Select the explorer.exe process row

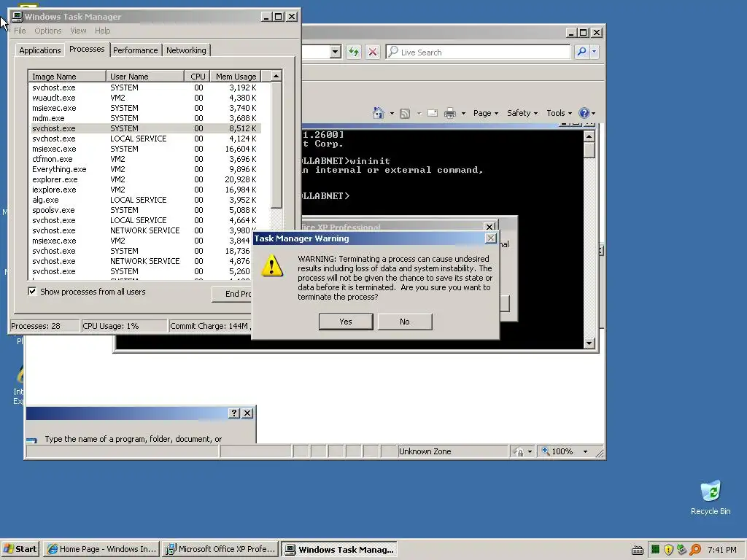pos(145,179)
